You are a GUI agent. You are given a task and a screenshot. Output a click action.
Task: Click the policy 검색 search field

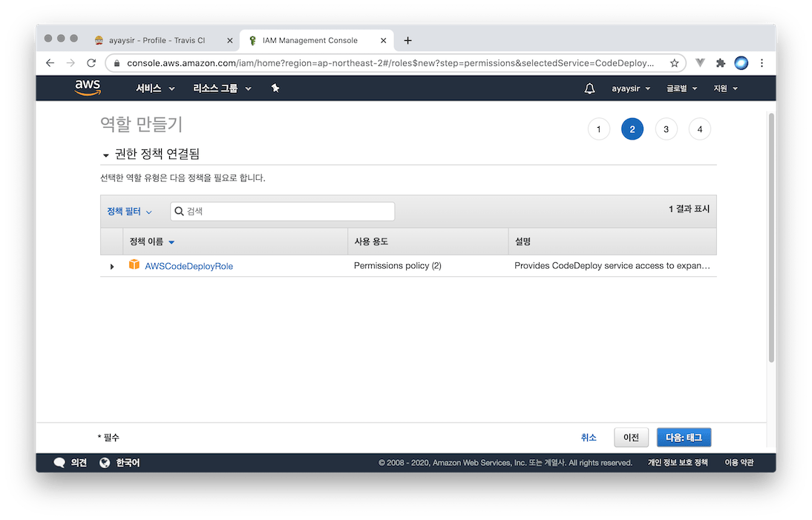pos(286,212)
